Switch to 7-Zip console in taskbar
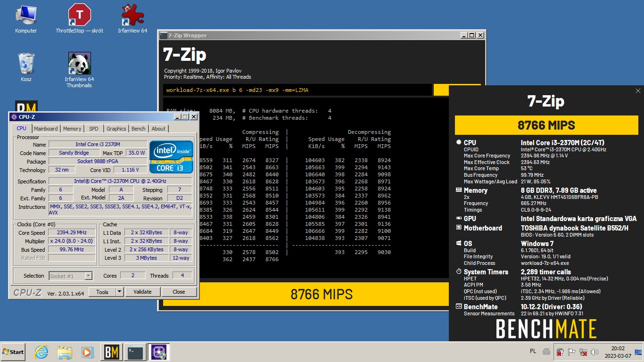The height and width of the screenshot is (362, 644). pyautogui.click(x=135, y=352)
